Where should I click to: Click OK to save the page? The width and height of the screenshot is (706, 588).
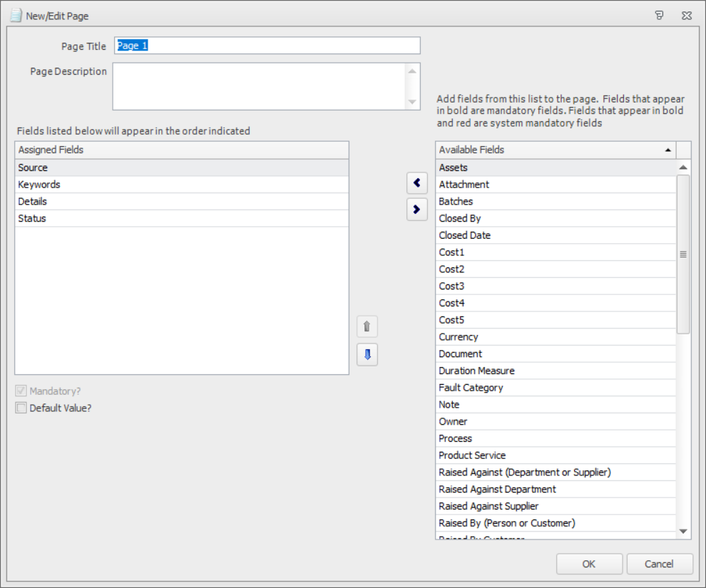pyautogui.click(x=589, y=564)
